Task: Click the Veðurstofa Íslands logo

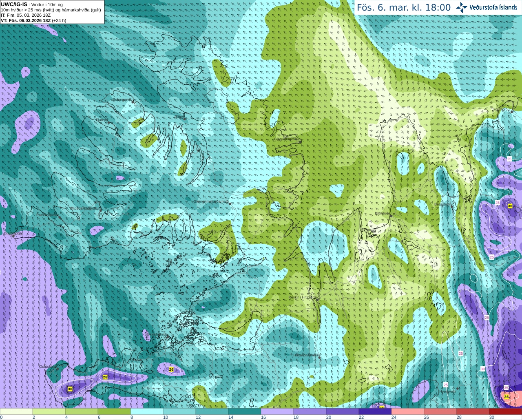Action: click(487, 7)
